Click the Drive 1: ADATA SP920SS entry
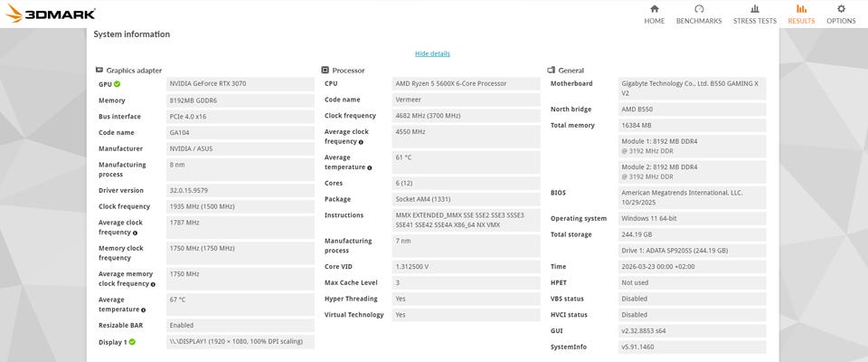The height and width of the screenshot is (362, 868). click(693, 251)
